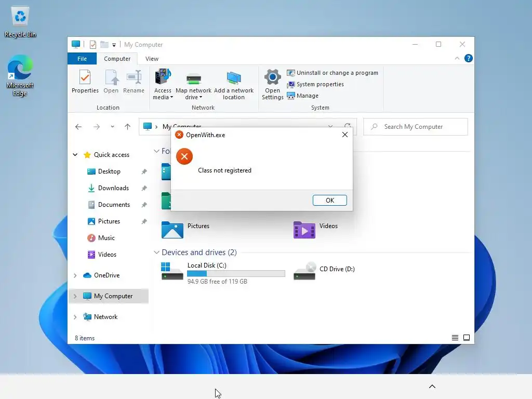Go forward with the forward arrow

[97, 127]
